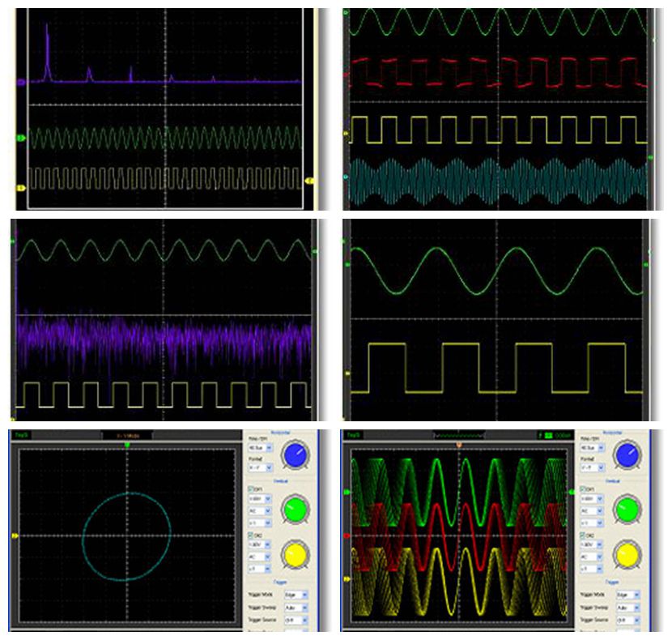
Task: Open CH2 probe x1 dropdown in the three-sine-waves window
Action: point(593,569)
